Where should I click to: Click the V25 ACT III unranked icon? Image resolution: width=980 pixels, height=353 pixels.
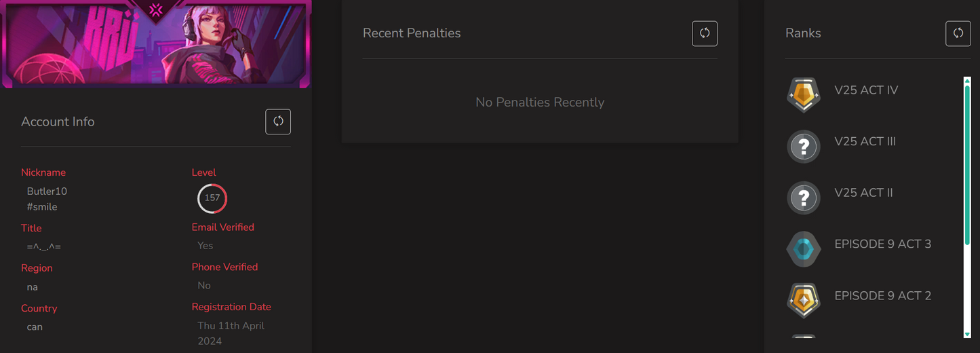pyautogui.click(x=804, y=145)
